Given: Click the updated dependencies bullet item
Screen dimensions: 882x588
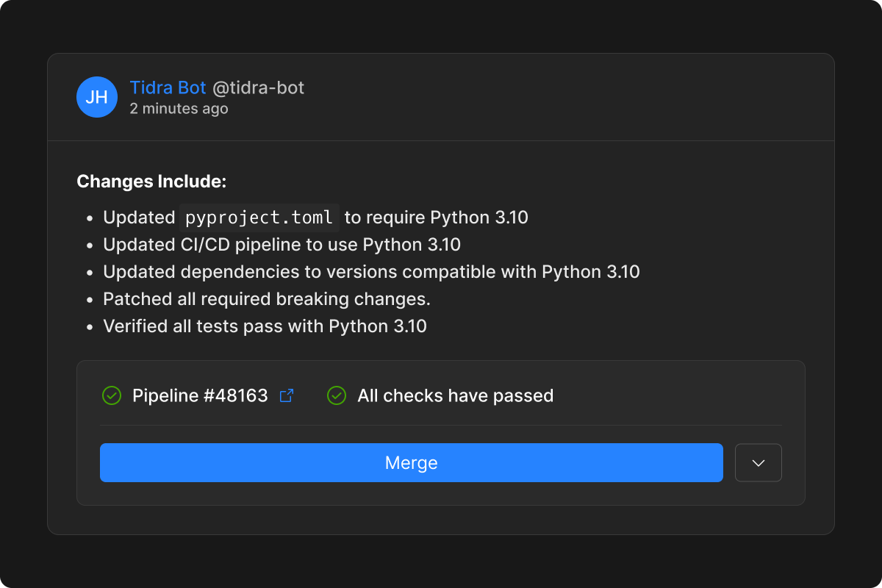Looking at the screenshot, I should point(371,272).
